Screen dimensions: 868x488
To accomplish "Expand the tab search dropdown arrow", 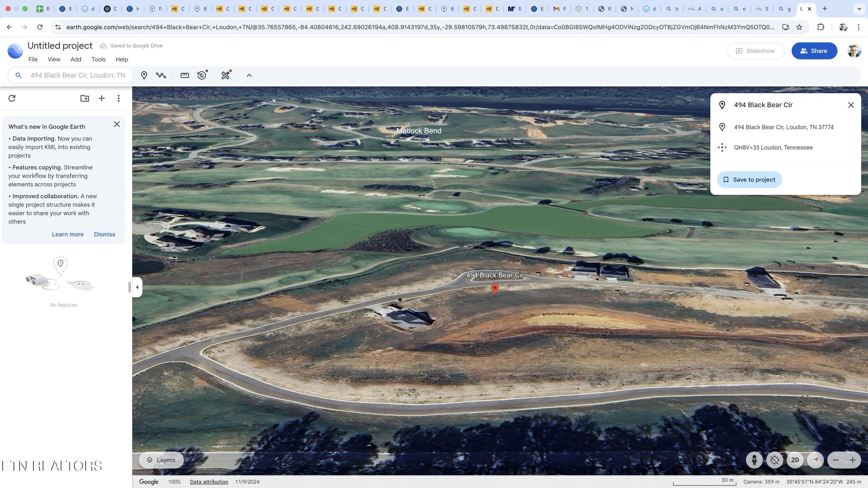I will click(859, 9).
